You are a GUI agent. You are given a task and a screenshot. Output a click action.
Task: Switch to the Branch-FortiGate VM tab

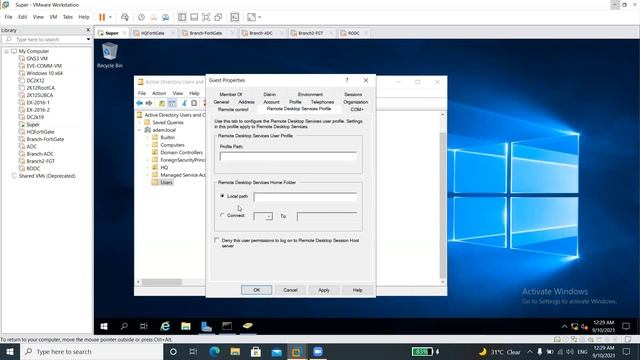point(206,33)
